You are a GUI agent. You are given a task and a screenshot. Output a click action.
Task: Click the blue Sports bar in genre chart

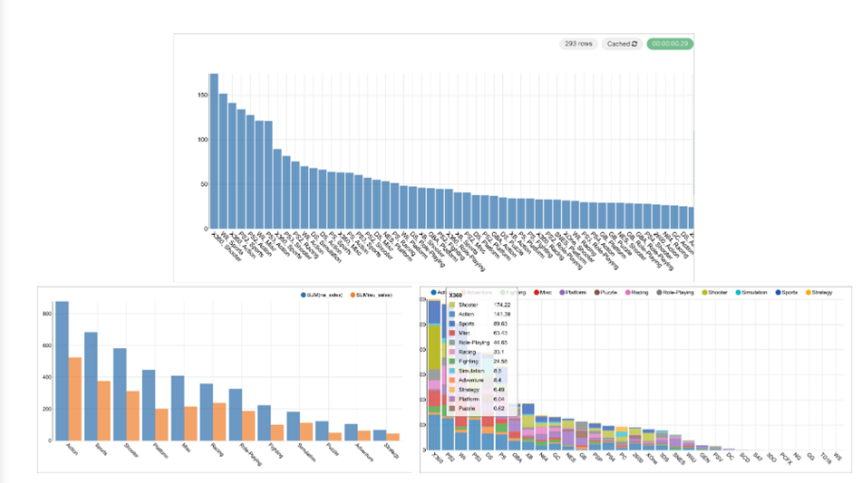(x=91, y=386)
